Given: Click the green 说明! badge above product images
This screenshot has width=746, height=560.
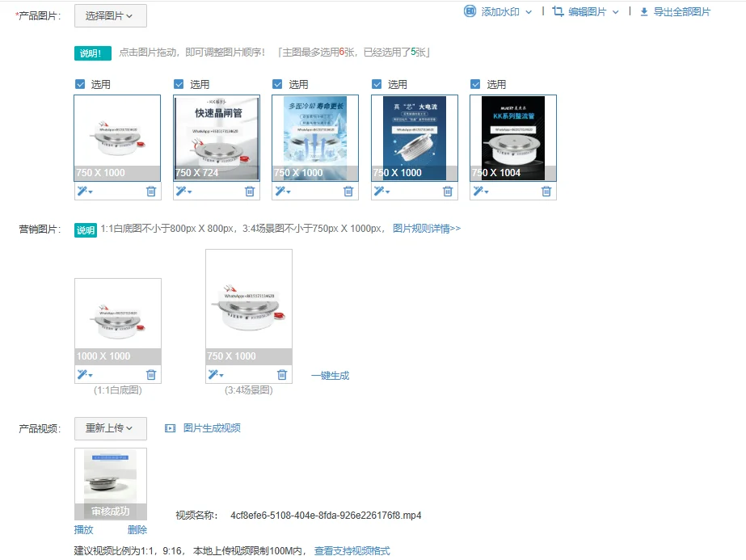Looking at the screenshot, I should coord(93,53).
